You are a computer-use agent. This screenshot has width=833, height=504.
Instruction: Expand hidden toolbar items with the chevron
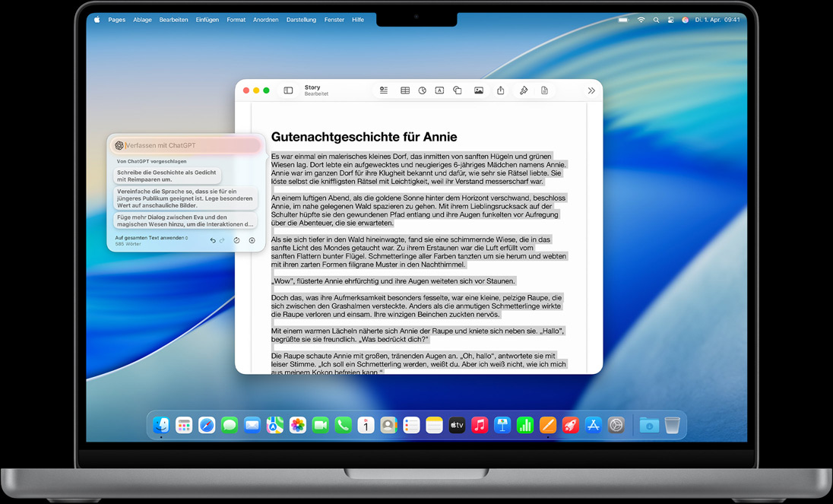591,90
